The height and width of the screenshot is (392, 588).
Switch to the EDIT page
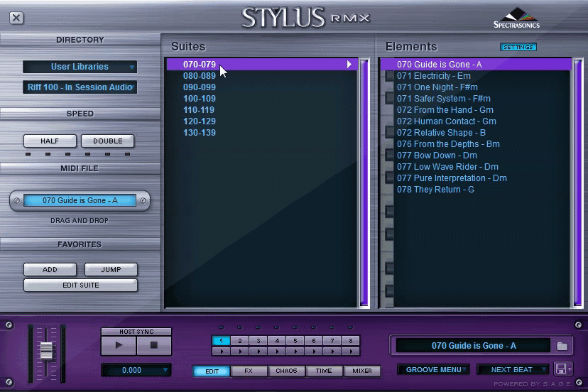pos(212,371)
